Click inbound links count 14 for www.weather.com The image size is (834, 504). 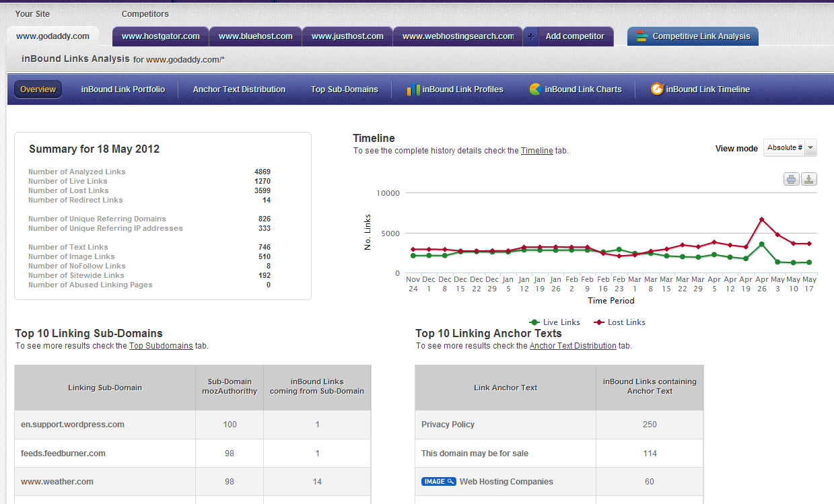point(317,482)
